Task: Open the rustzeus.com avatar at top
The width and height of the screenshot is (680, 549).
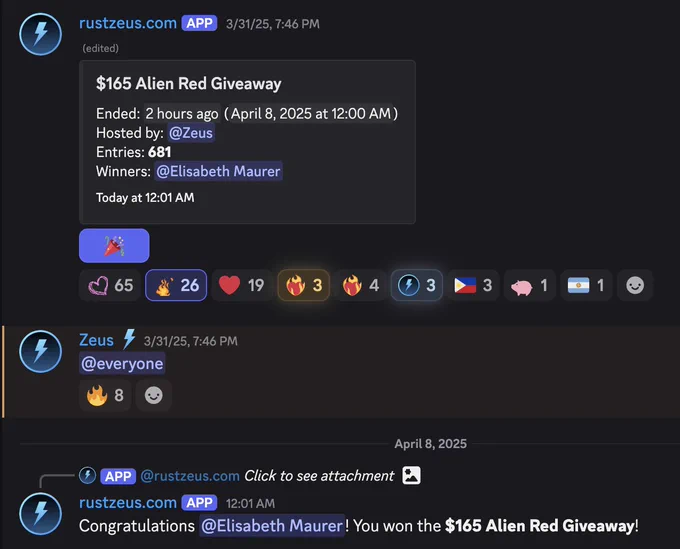Action: [41, 34]
